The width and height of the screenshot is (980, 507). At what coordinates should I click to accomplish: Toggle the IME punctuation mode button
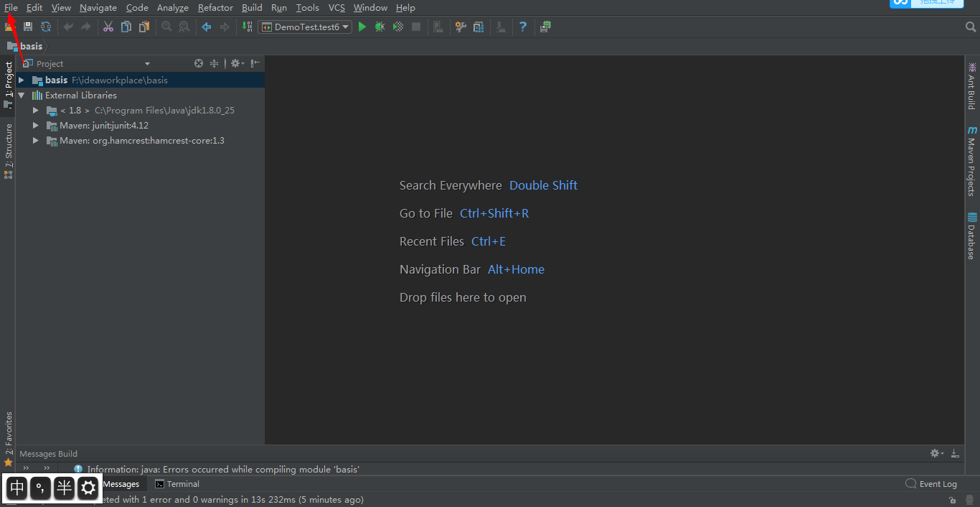point(41,488)
